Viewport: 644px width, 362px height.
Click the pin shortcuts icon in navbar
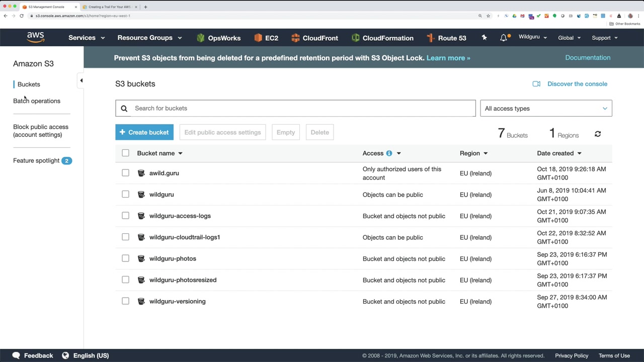pyautogui.click(x=484, y=38)
